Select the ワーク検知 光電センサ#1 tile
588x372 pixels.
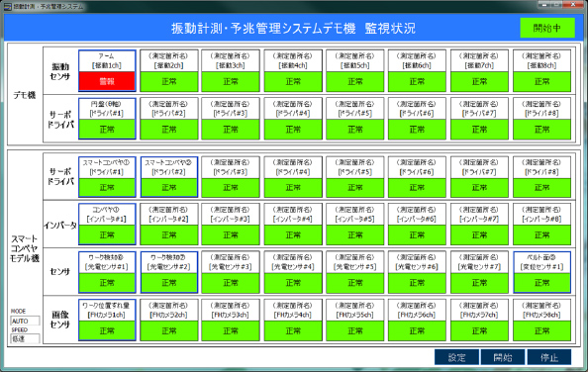coord(107,272)
